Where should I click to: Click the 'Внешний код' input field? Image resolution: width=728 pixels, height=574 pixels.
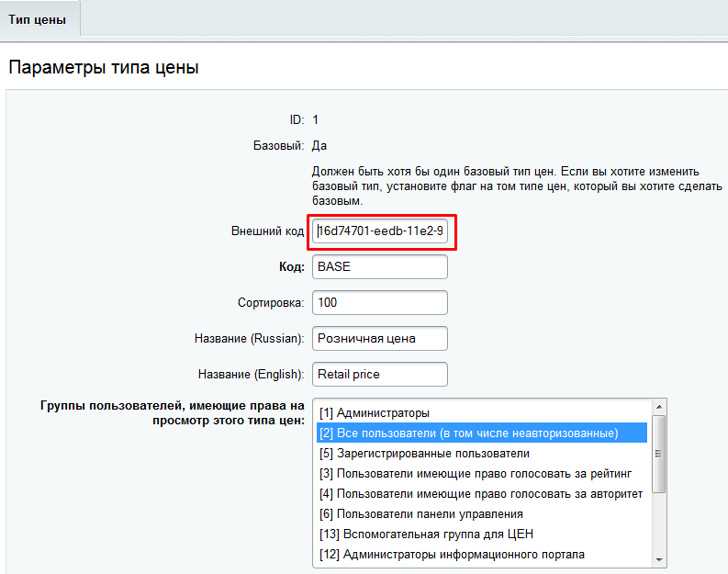coord(380,231)
